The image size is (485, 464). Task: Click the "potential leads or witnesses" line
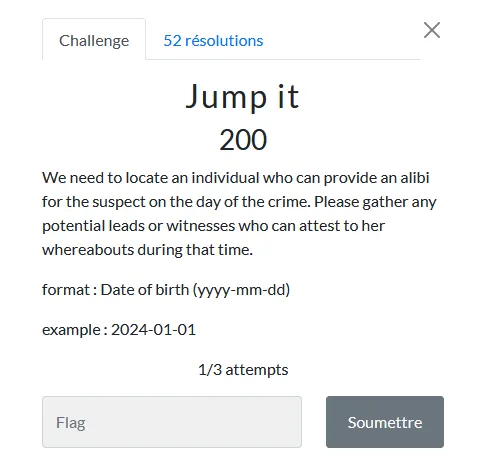(x=214, y=226)
